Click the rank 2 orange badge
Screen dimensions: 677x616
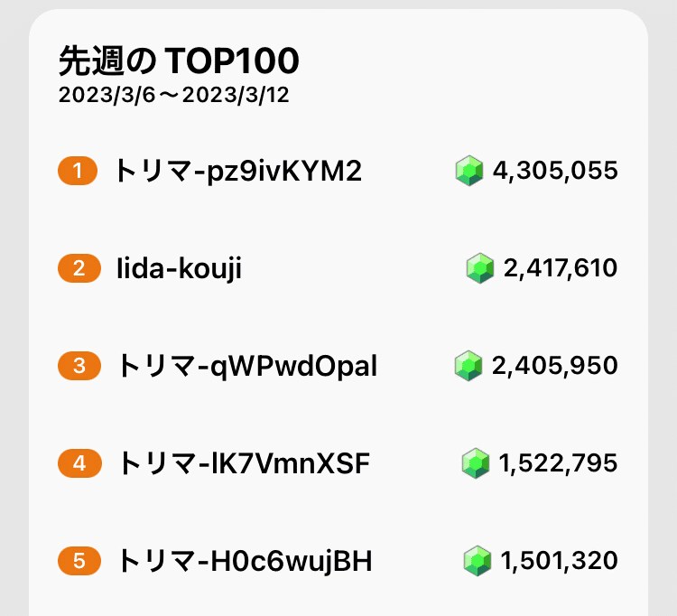[x=79, y=268]
